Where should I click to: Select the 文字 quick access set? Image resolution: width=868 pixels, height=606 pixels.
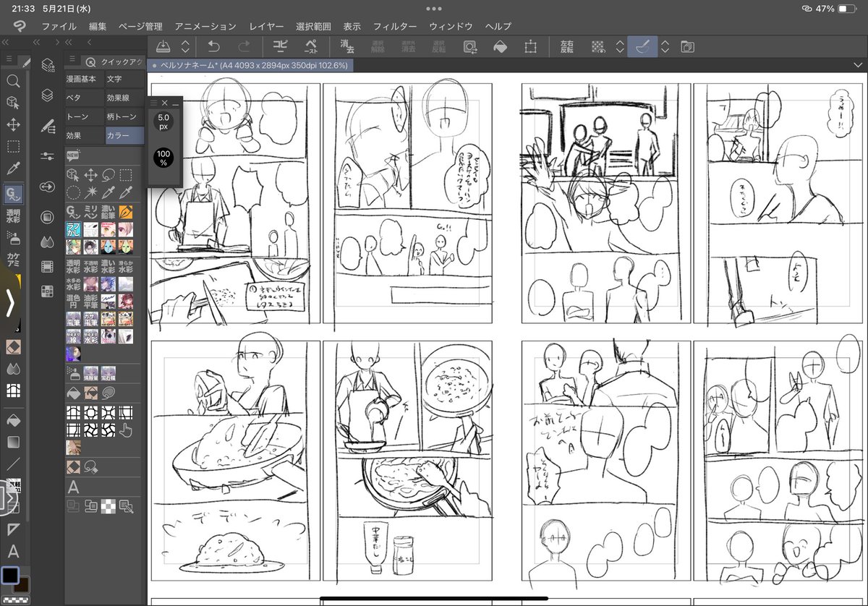click(x=125, y=79)
